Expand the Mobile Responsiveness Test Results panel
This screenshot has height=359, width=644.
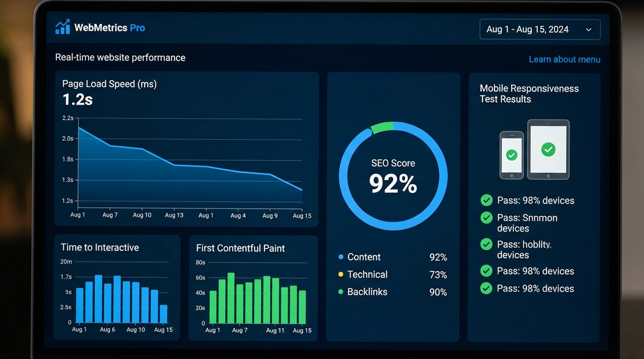[x=529, y=93]
